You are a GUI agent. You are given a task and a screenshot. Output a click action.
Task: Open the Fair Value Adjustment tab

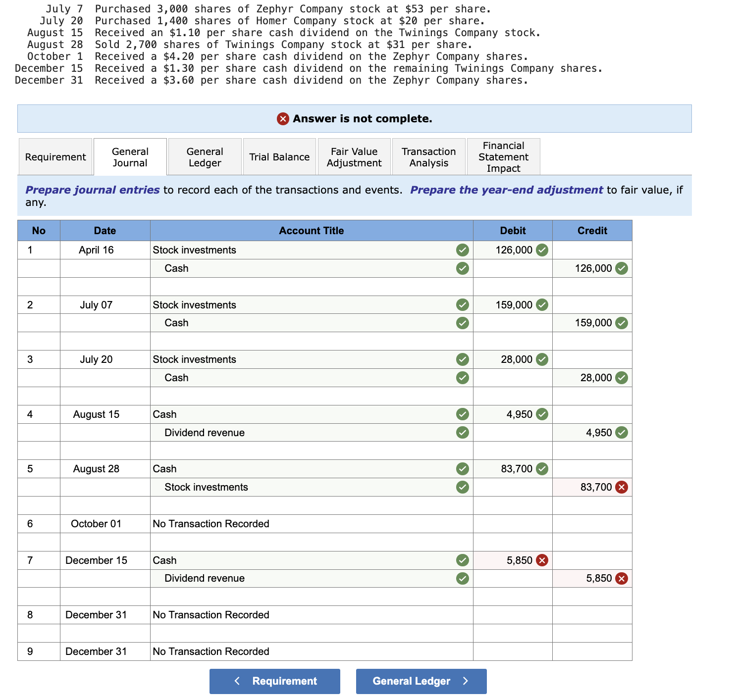354,157
